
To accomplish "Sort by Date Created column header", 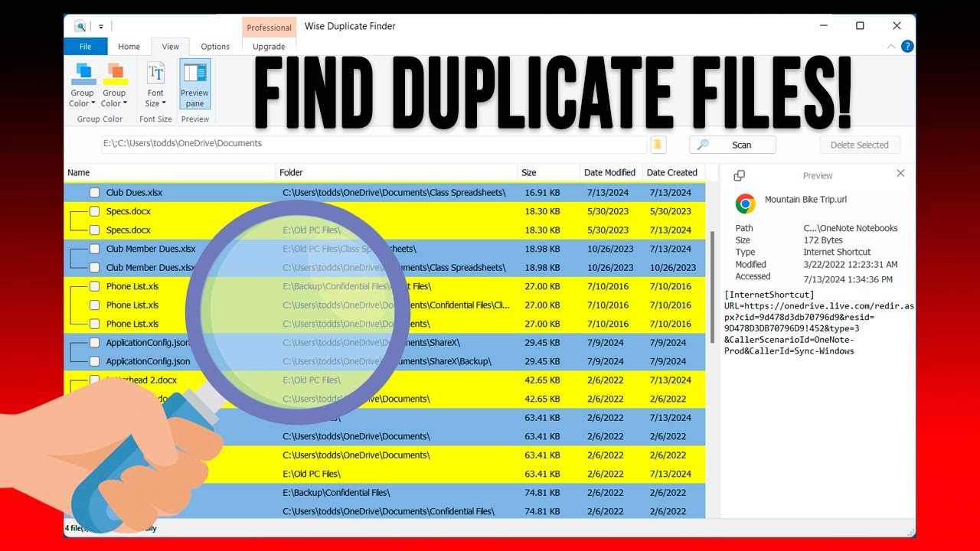I will pos(672,173).
